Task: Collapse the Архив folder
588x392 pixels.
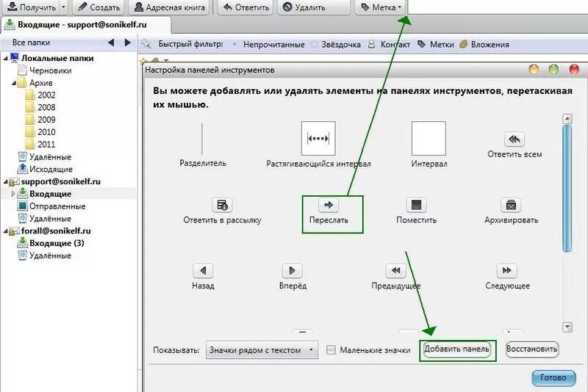Action: [x=13, y=83]
